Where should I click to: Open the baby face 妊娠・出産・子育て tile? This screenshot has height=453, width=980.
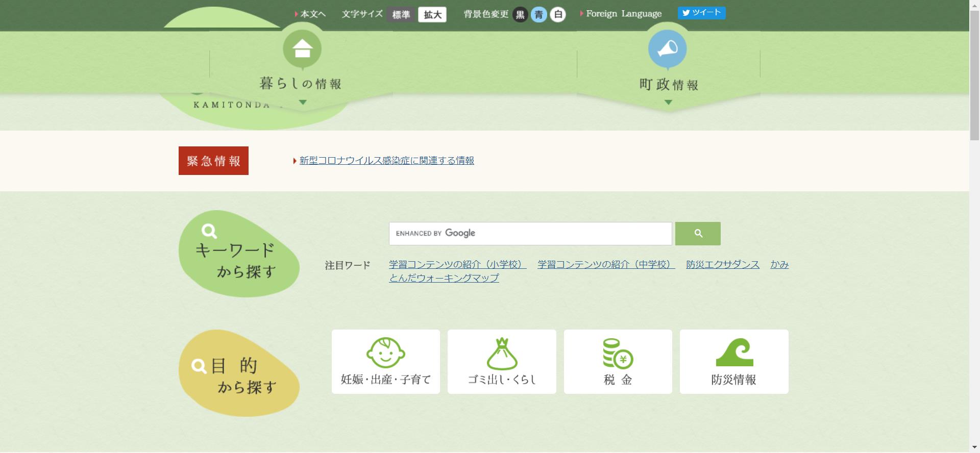click(385, 362)
